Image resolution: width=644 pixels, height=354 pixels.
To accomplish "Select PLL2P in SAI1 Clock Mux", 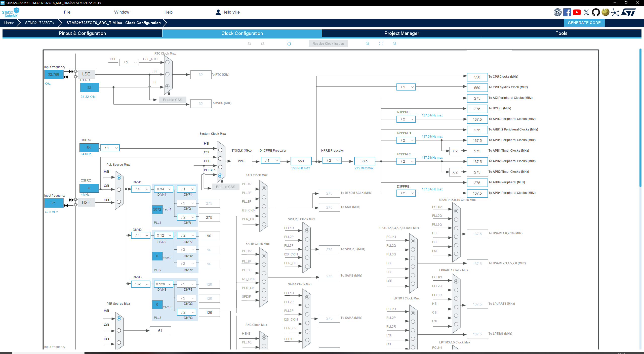I will click(264, 197).
